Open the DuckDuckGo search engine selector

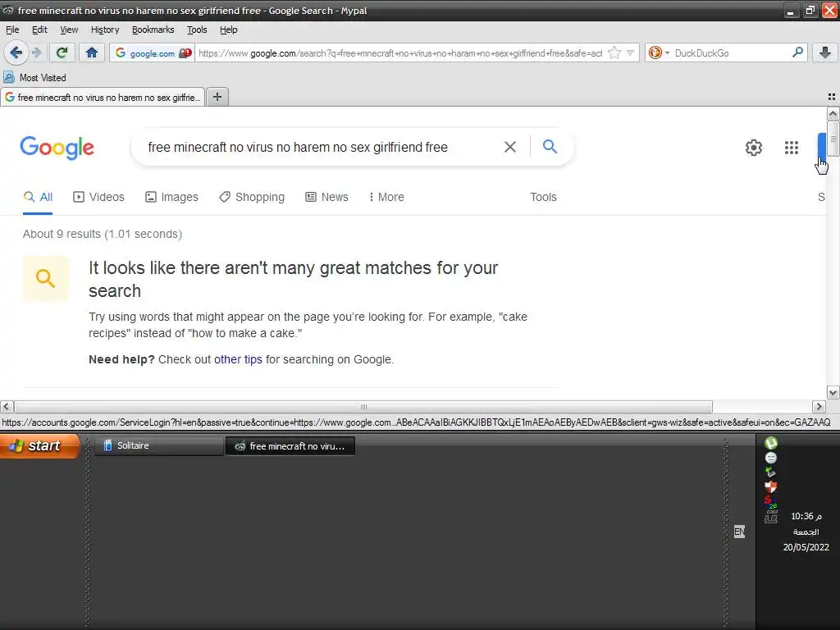pos(659,52)
